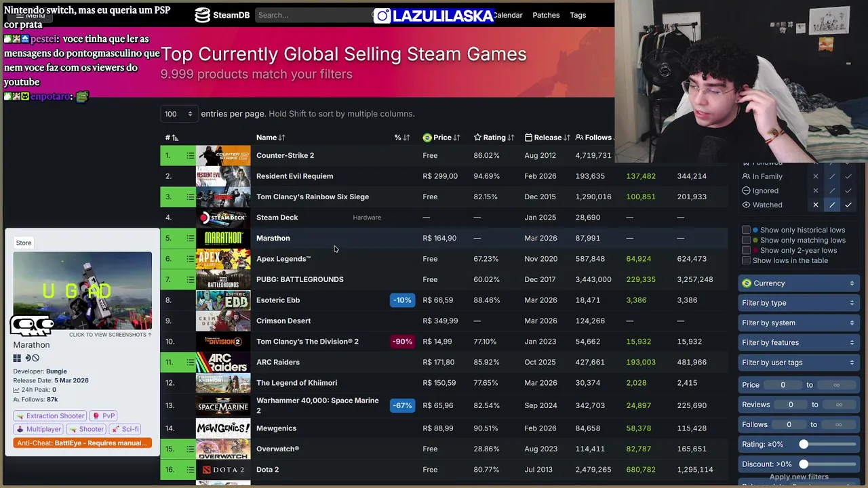Viewport: 868px width, 488px height.
Task: Open the entries per page dropdown
Action: (x=179, y=114)
